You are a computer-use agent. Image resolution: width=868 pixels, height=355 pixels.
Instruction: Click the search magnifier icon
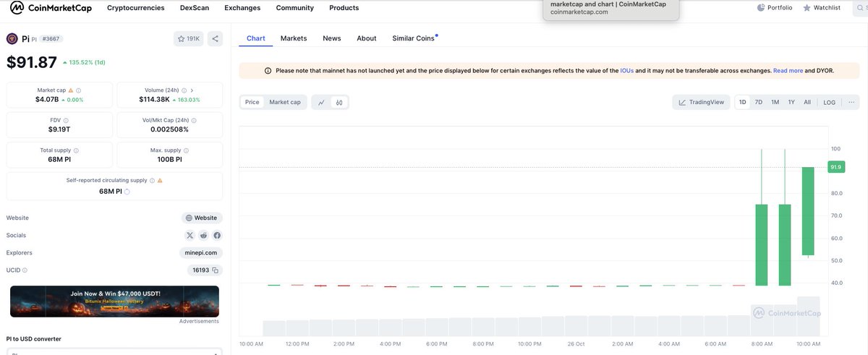(x=859, y=8)
